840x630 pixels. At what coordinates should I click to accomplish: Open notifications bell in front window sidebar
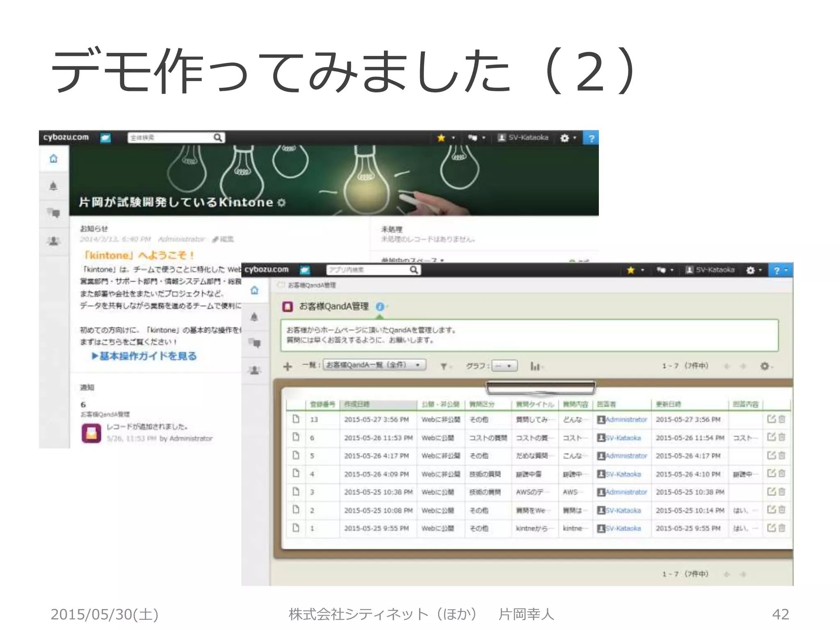click(x=254, y=317)
